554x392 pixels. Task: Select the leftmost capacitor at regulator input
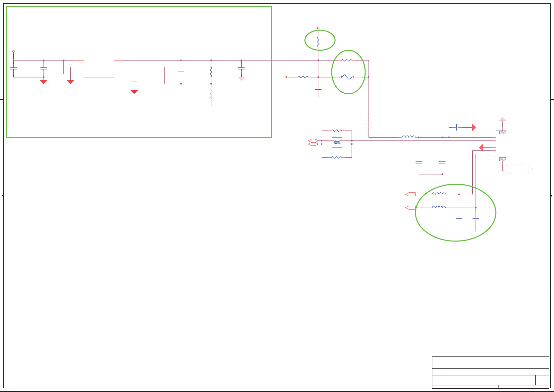13,68
